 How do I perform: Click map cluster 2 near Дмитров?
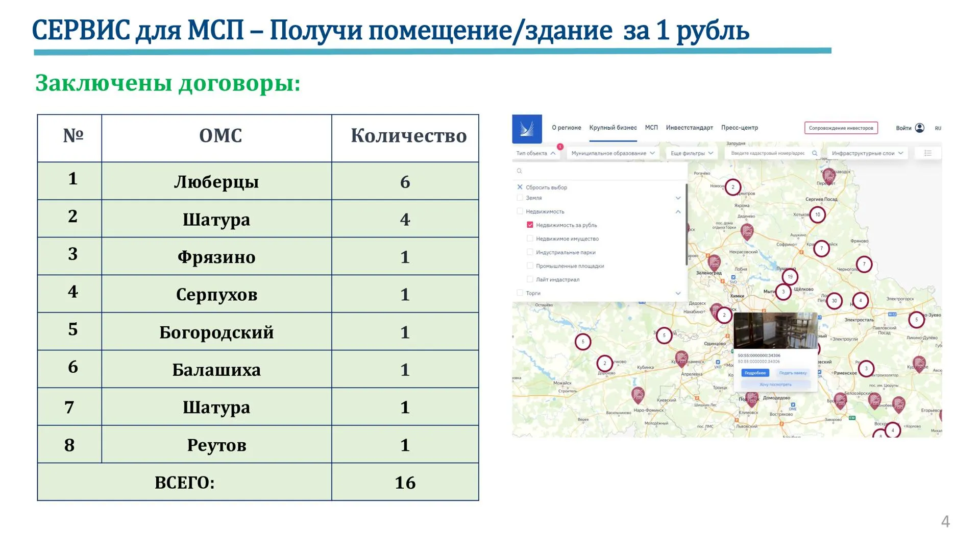(x=733, y=187)
